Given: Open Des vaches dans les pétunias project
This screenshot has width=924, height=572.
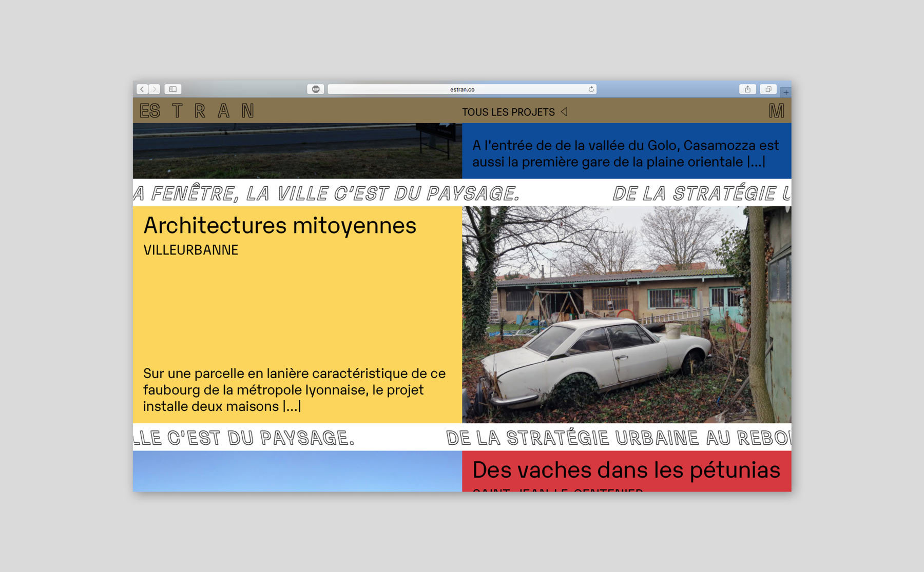Looking at the screenshot, I should (x=626, y=470).
